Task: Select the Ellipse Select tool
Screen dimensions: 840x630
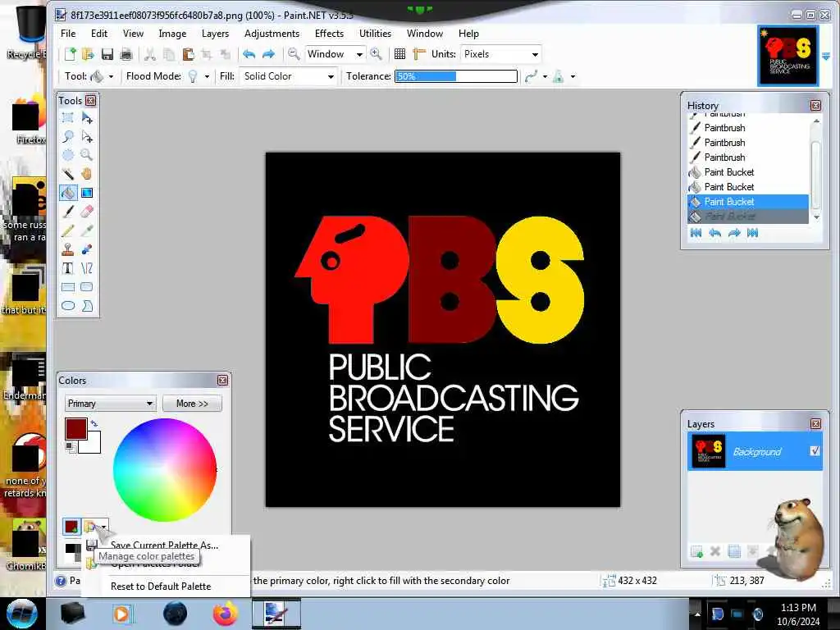Action: pos(68,155)
